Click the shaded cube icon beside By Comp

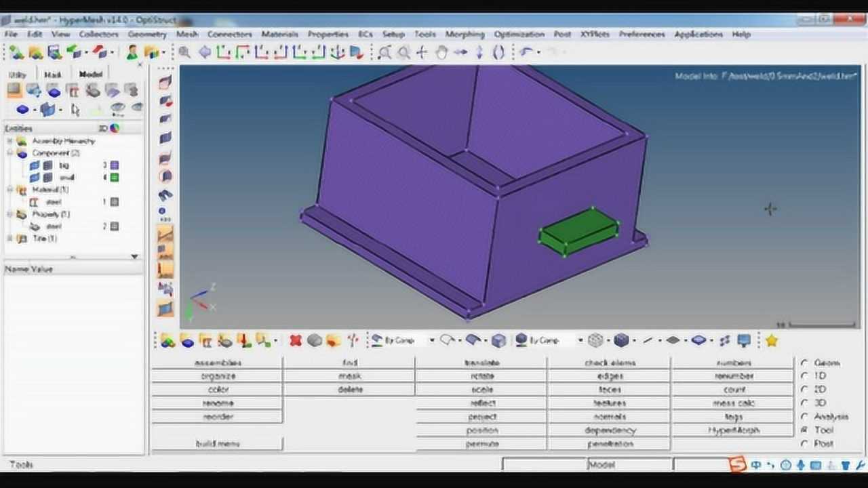pyautogui.click(x=498, y=340)
